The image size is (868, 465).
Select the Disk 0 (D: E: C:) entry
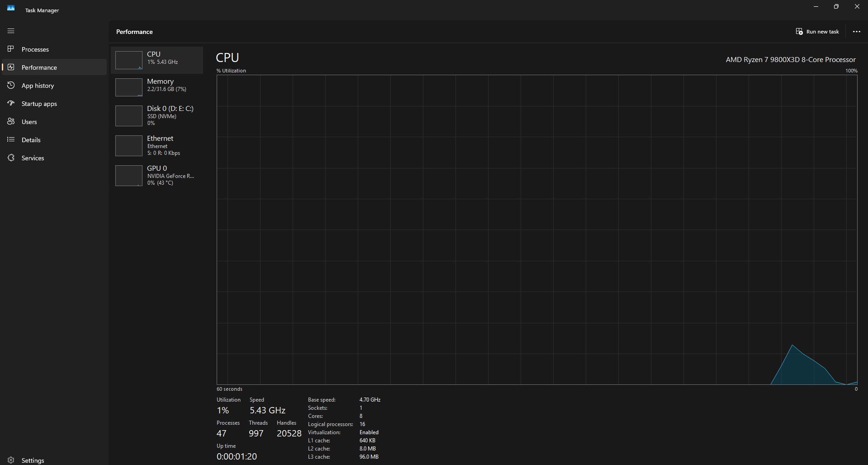157,116
